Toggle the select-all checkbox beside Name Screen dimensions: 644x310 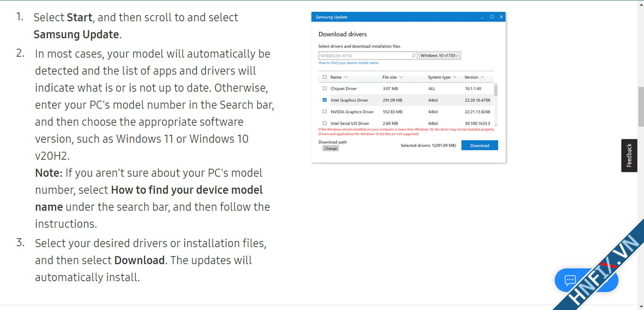point(325,77)
